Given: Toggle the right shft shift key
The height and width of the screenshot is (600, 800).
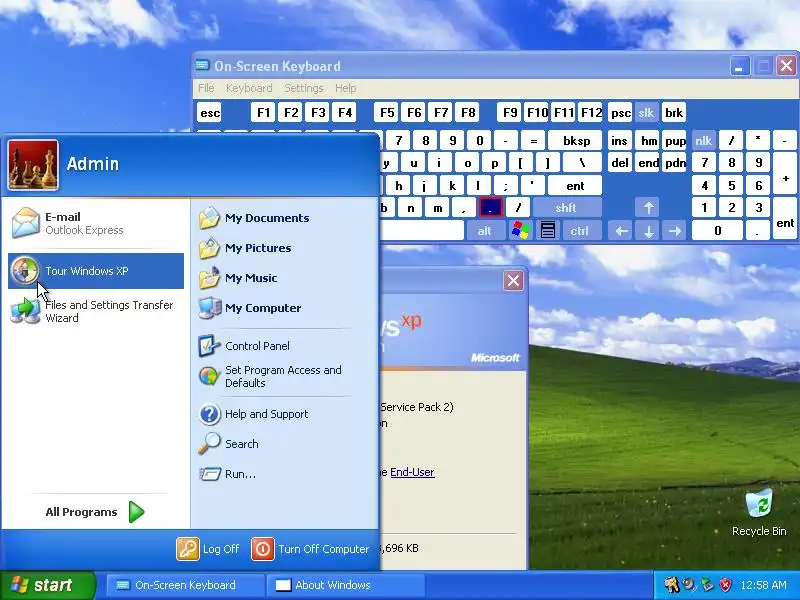Looking at the screenshot, I should (566, 208).
